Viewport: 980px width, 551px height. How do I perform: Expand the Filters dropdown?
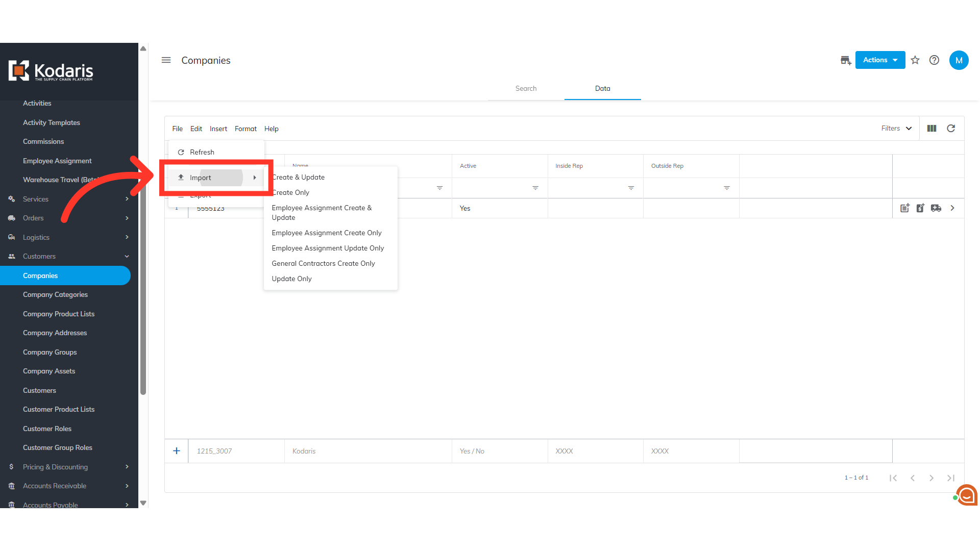pyautogui.click(x=897, y=129)
